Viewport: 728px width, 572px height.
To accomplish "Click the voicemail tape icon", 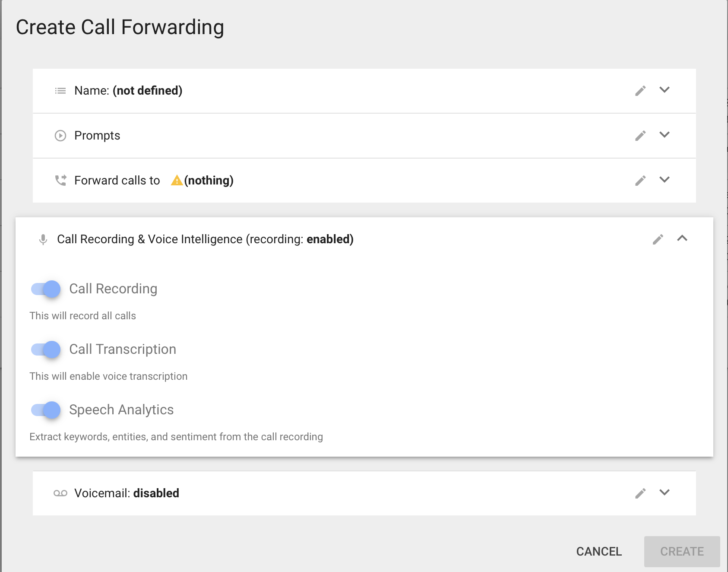I will (60, 493).
